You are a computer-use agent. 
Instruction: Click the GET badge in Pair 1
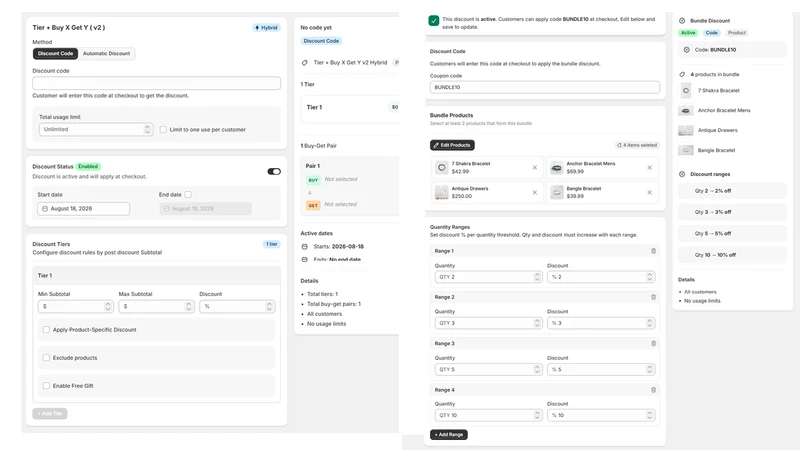click(313, 205)
